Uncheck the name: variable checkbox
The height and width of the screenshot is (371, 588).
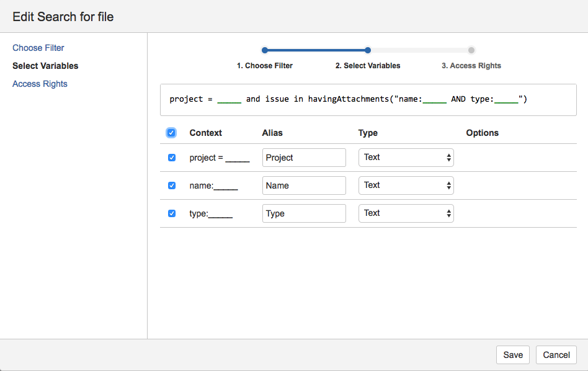171,185
